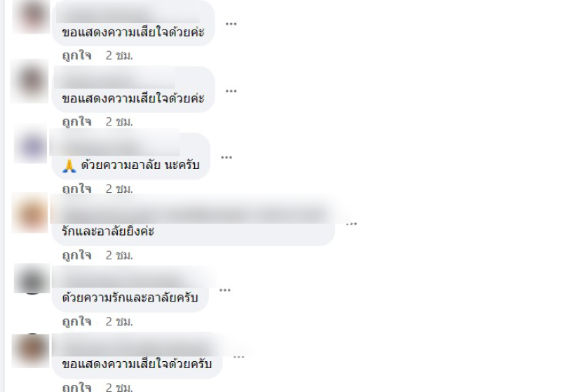
Task: Open more options for ด้วยความรักและอาลัยครับ comment
Action: (224, 290)
